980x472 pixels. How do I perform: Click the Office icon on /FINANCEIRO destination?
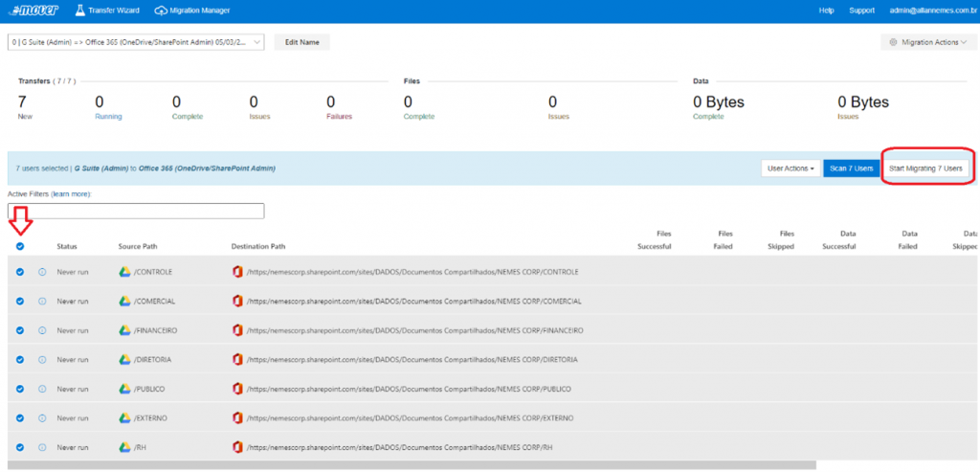[237, 330]
